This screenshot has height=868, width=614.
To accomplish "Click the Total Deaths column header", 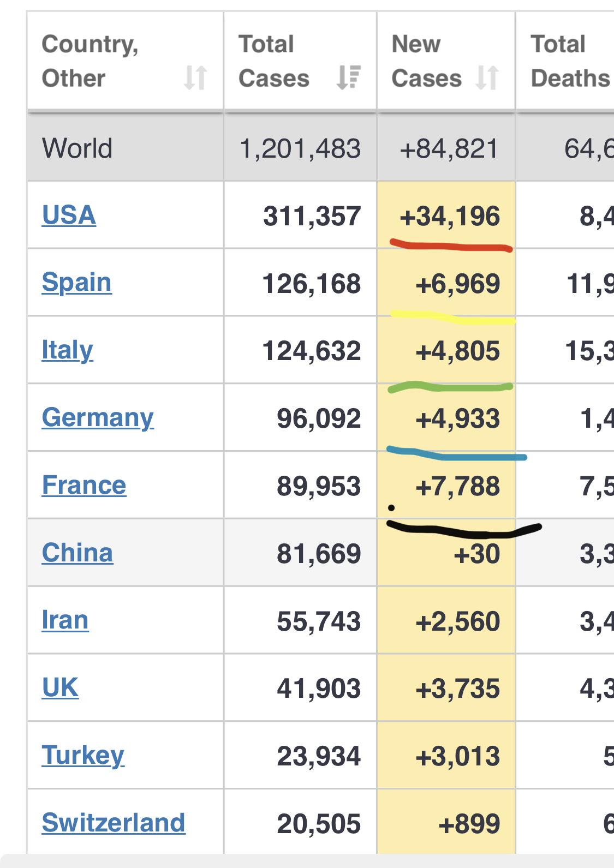I will [569, 61].
